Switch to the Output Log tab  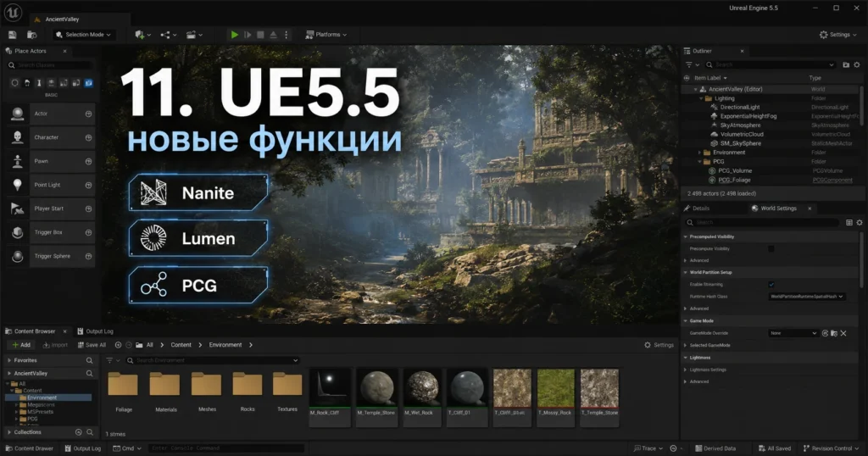(x=95, y=331)
